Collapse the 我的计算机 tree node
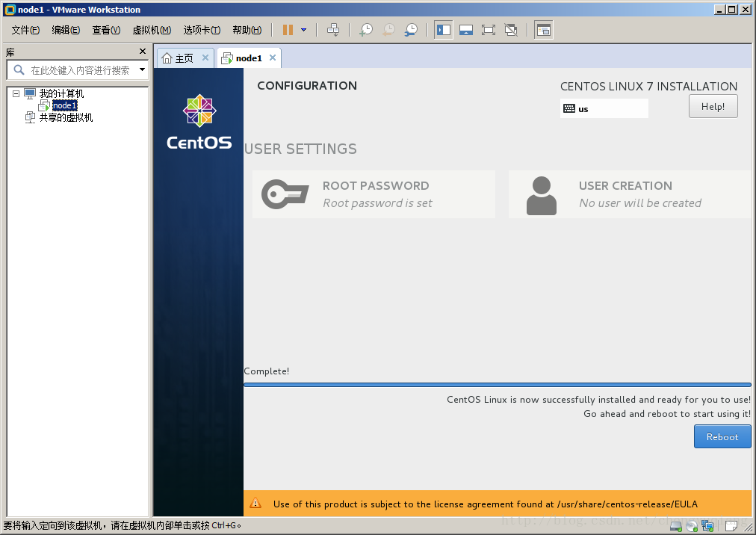The width and height of the screenshot is (756, 535). (16, 93)
